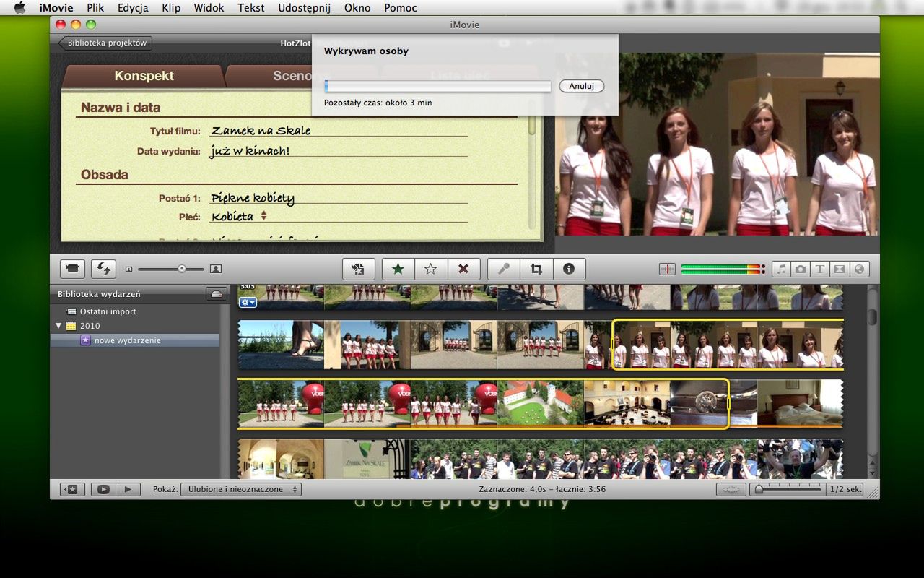Image resolution: width=924 pixels, height=578 pixels.
Task: Toggle audio skimming button
Action: [666, 269]
